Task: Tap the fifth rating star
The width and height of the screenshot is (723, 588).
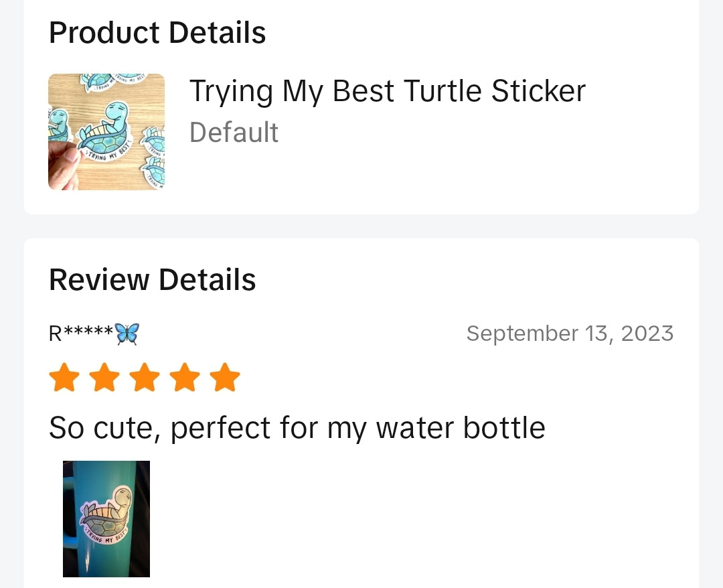Action: [225, 377]
